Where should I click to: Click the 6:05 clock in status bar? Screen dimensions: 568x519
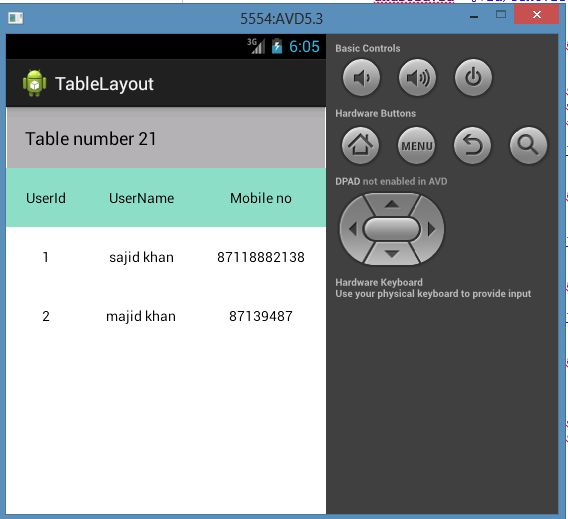[304, 46]
